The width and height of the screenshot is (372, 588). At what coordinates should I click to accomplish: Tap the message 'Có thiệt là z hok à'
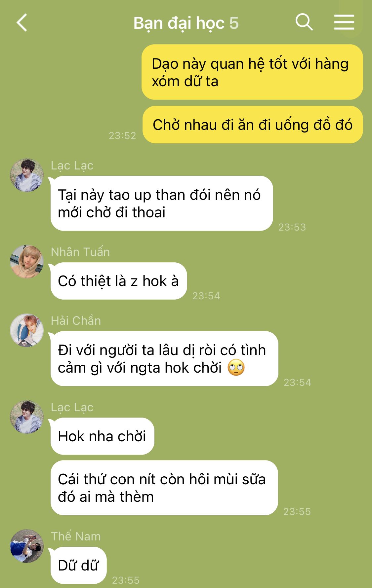(x=119, y=281)
